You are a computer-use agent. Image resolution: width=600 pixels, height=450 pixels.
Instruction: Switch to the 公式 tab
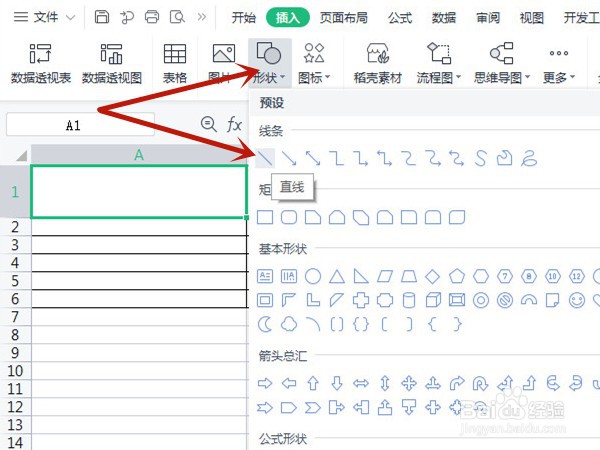pos(400,18)
